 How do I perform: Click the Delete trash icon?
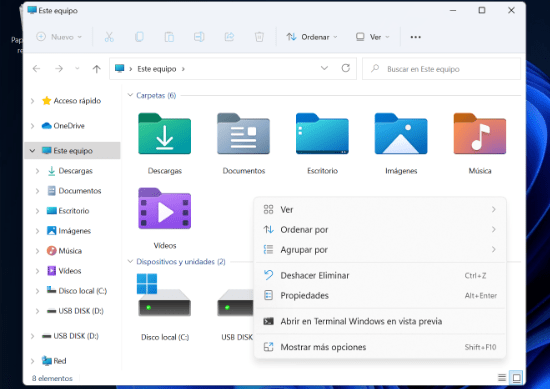tap(259, 37)
